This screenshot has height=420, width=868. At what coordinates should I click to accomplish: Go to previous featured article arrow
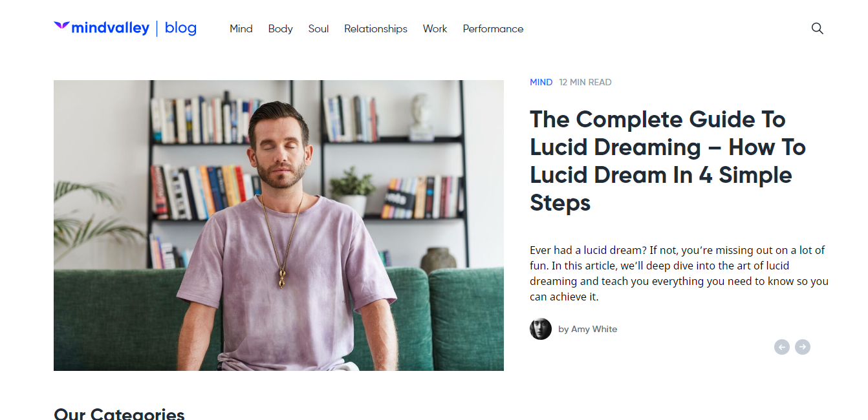click(x=782, y=347)
